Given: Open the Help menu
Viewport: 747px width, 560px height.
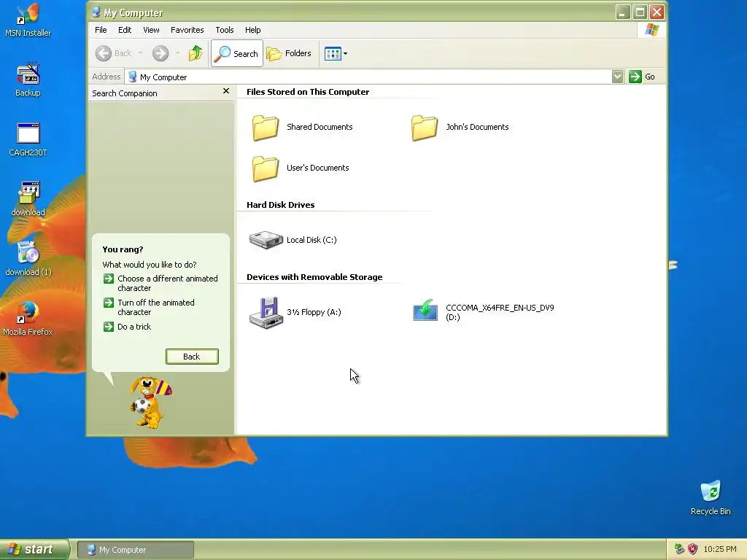Looking at the screenshot, I should click(x=252, y=30).
